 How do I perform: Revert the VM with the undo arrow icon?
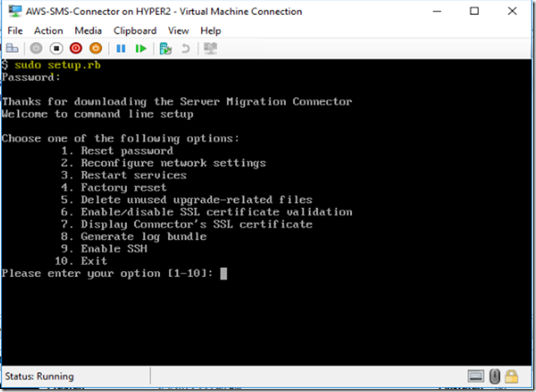(x=185, y=49)
